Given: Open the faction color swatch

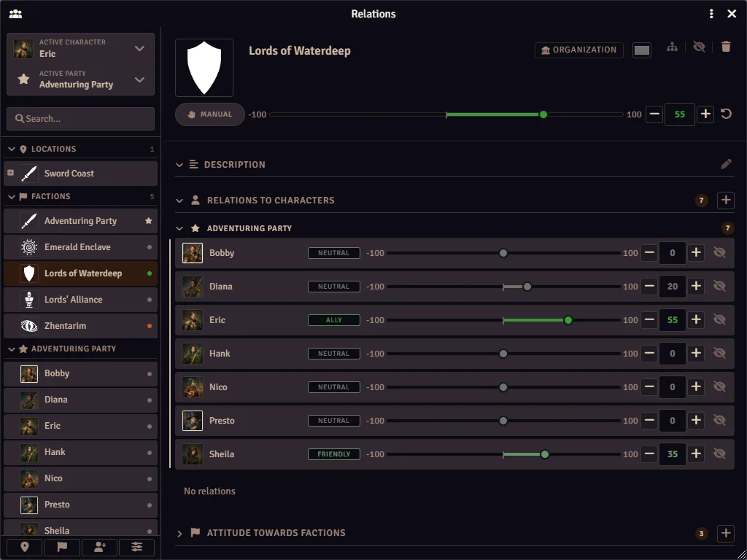Looking at the screenshot, I should pyautogui.click(x=642, y=50).
